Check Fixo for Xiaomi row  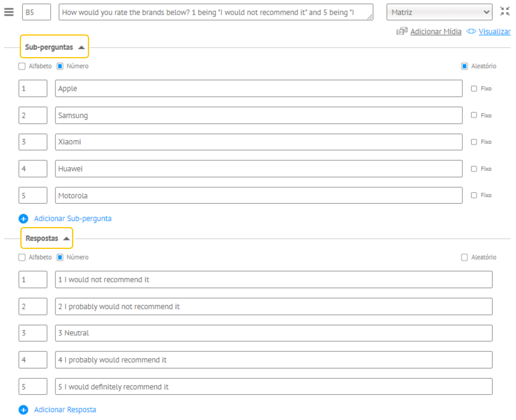pos(474,142)
